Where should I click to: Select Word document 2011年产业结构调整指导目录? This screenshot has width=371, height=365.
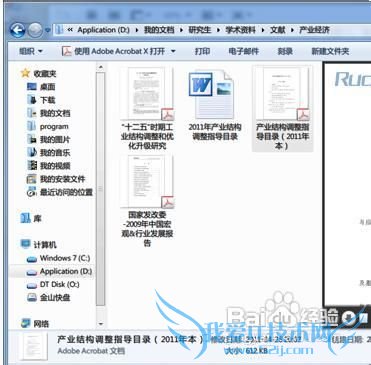(212, 94)
